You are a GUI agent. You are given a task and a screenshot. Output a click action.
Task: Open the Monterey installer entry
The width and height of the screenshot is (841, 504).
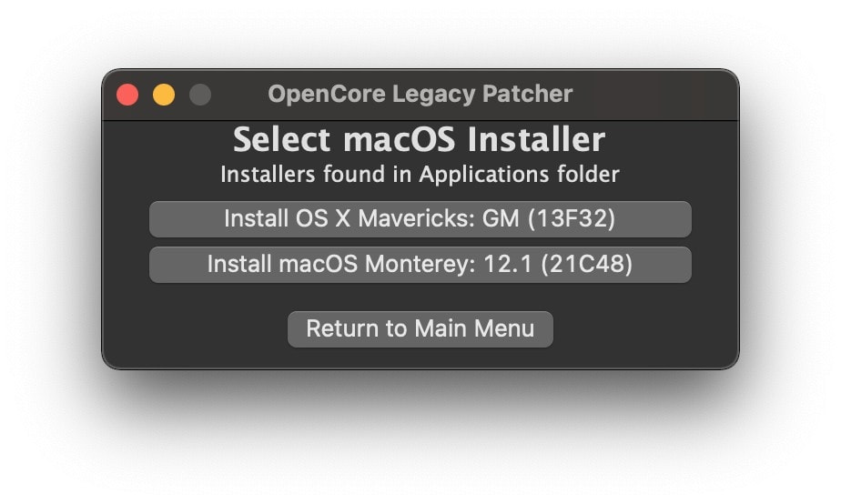coord(420,265)
